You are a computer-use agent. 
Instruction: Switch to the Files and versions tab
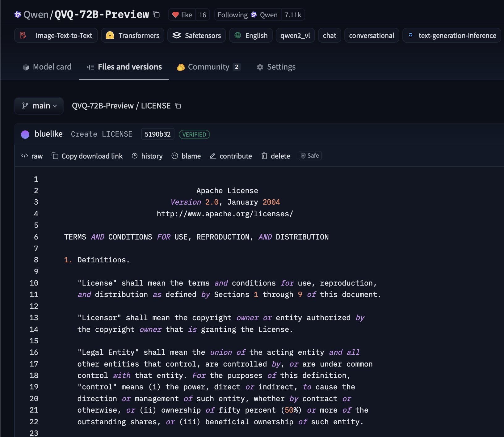coord(124,67)
